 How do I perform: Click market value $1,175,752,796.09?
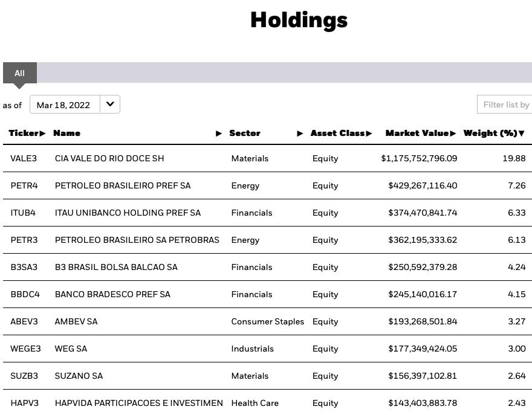pos(419,158)
